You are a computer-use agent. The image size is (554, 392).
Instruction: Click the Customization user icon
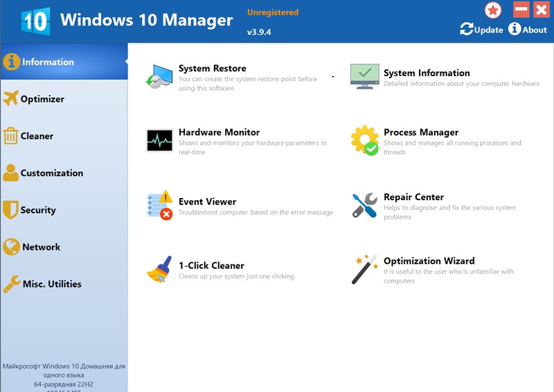click(10, 173)
